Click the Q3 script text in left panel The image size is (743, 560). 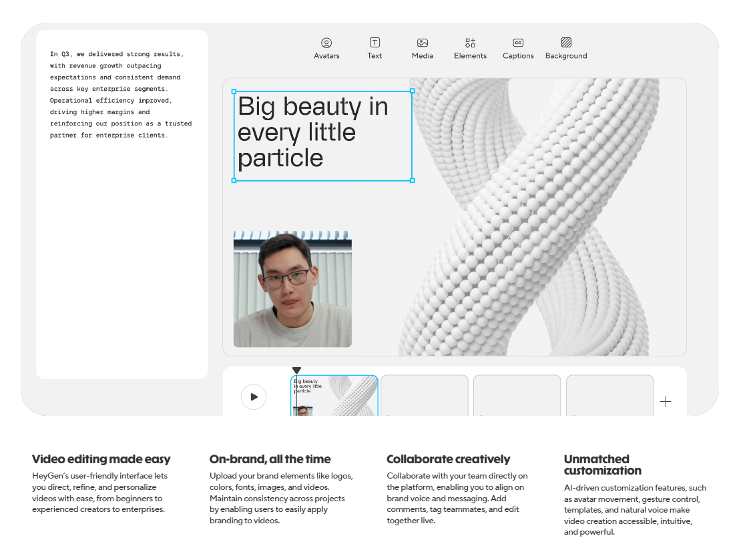[120, 94]
